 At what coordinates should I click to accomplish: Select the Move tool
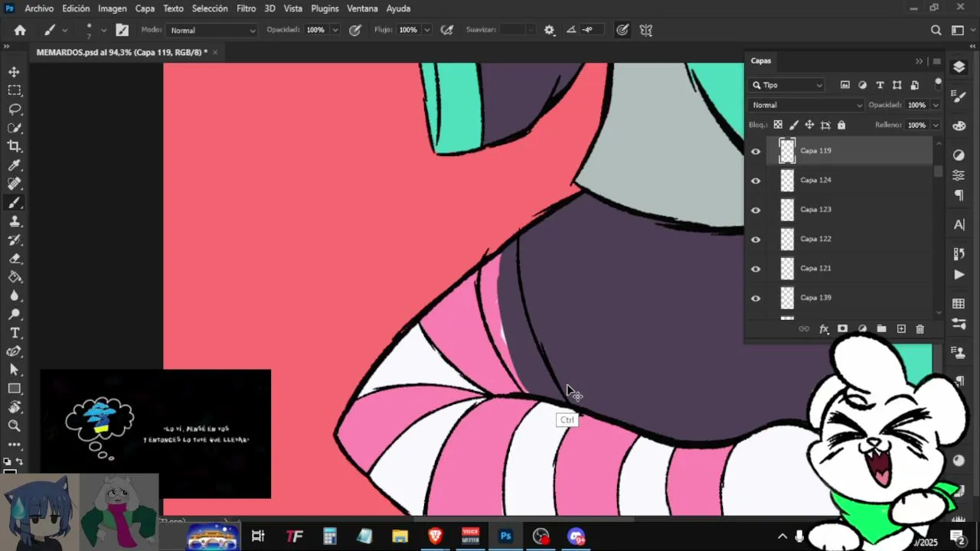15,72
